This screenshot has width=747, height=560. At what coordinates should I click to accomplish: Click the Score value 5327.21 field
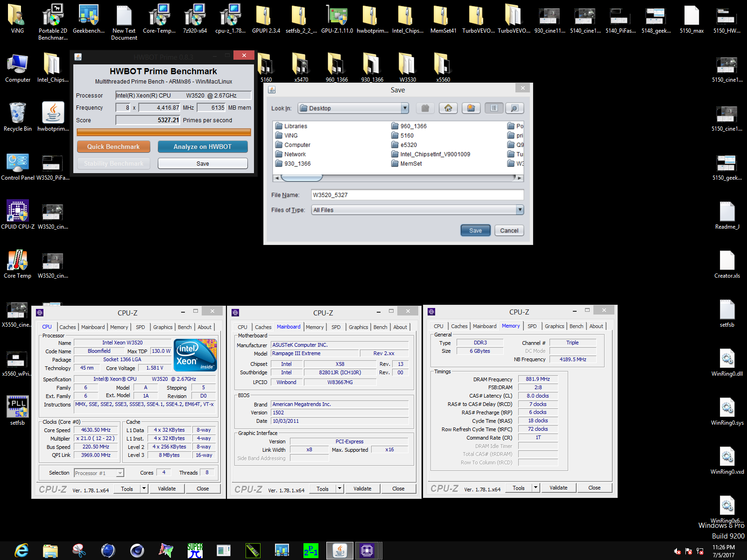[x=148, y=120]
